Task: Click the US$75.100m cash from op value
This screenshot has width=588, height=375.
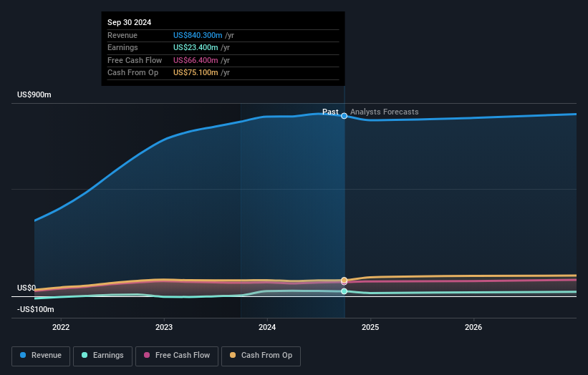Action: click(196, 73)
